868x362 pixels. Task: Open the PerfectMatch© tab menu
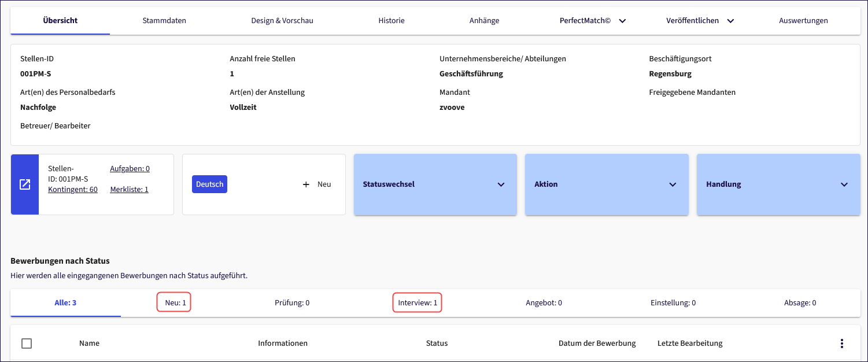pyautogui.click(x=592, y=21)
